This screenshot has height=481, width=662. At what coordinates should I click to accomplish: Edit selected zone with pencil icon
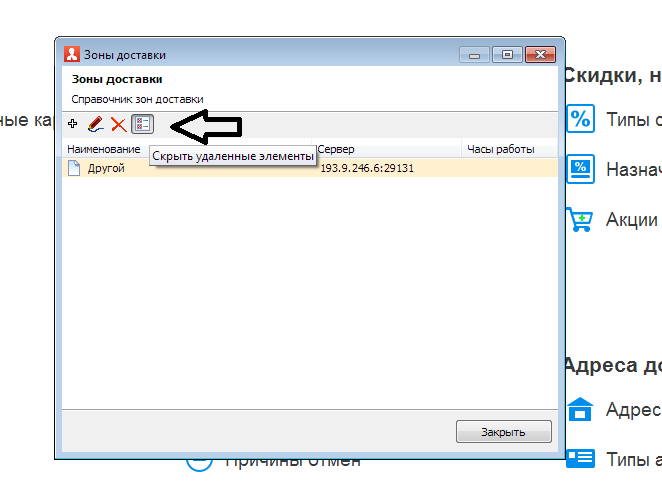pyautogui.click(x=96, y=124)
